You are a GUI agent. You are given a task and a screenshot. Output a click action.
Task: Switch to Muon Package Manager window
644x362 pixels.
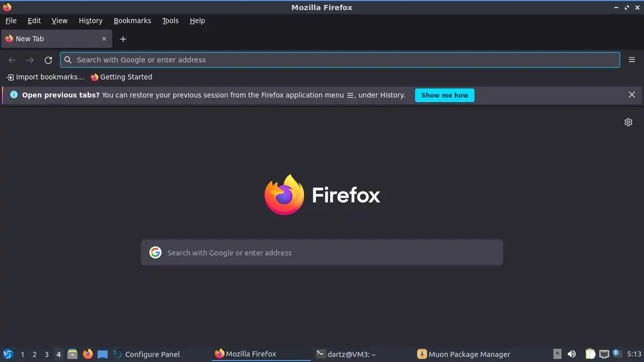coord(464,354)
